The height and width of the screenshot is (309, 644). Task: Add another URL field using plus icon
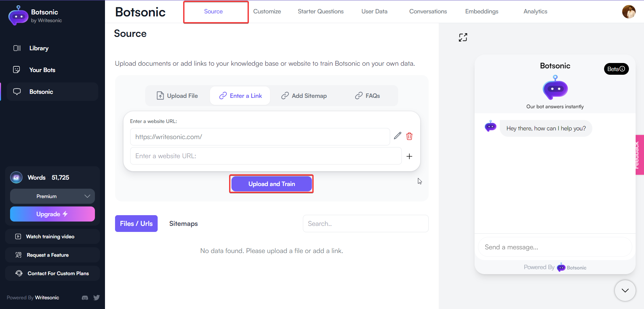(410, 156)
